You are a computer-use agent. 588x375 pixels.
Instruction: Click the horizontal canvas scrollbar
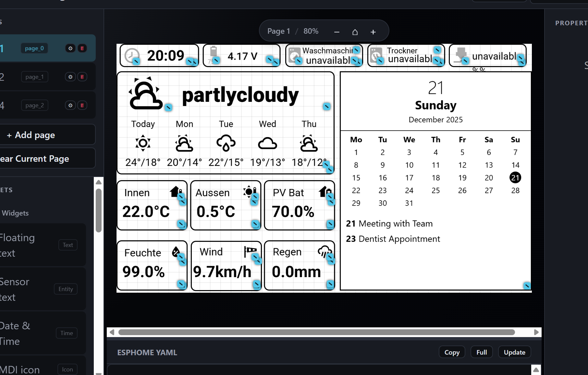[x=316, y=332]
